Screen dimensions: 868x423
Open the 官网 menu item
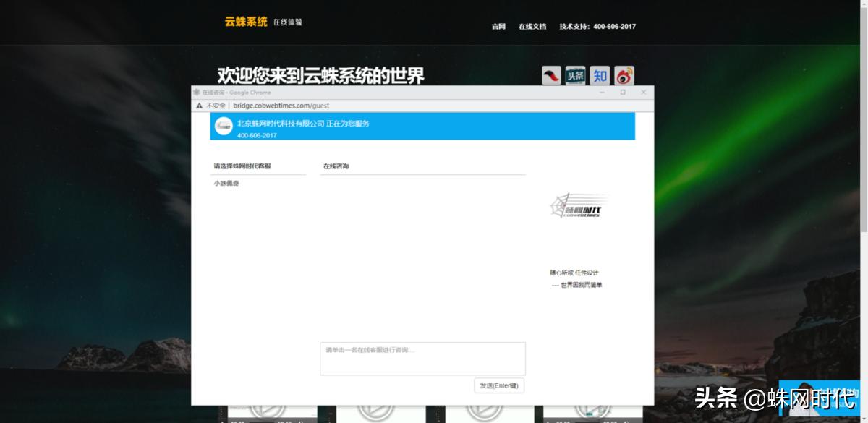pyautogui.click(x=498, y=26)
